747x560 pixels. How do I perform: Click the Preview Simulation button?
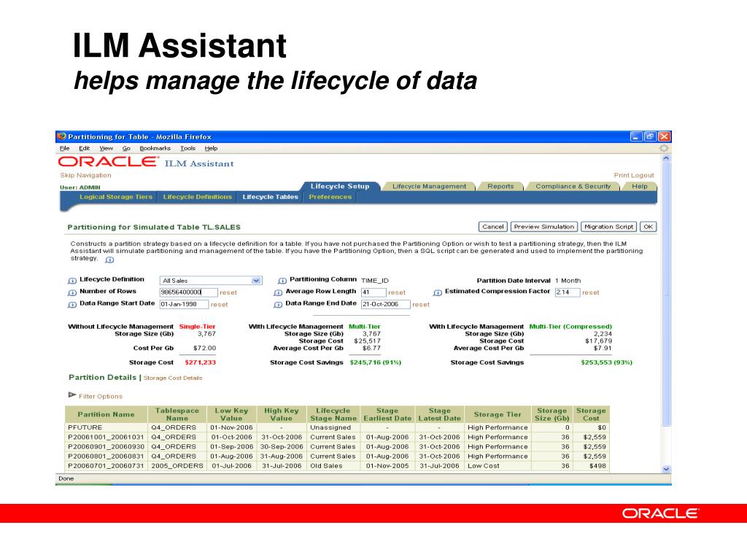pos(544,227)
